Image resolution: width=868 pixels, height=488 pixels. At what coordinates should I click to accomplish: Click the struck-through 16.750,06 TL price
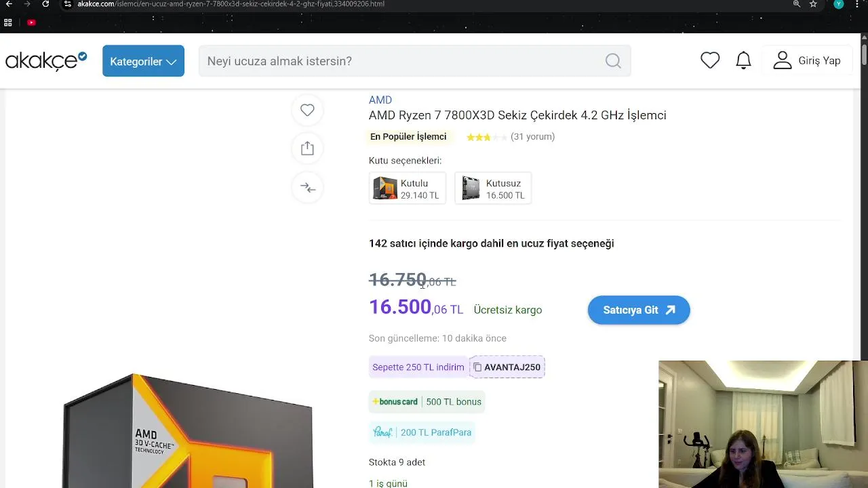412,280
